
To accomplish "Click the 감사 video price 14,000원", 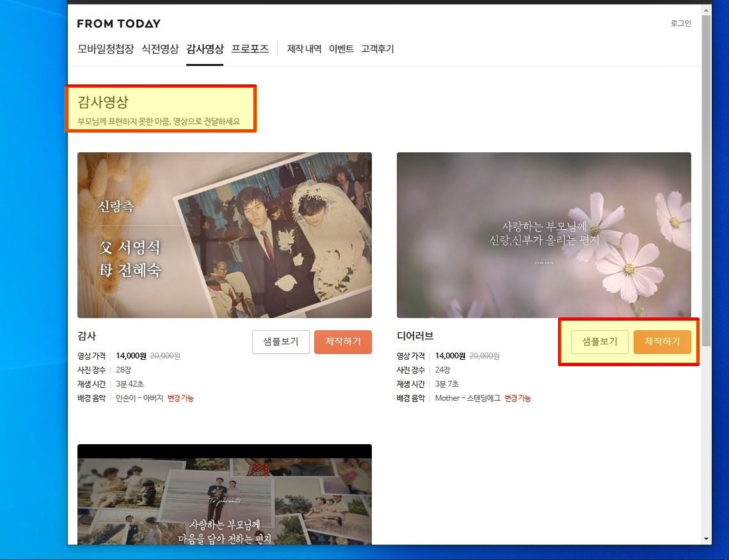I will (131, 356).
